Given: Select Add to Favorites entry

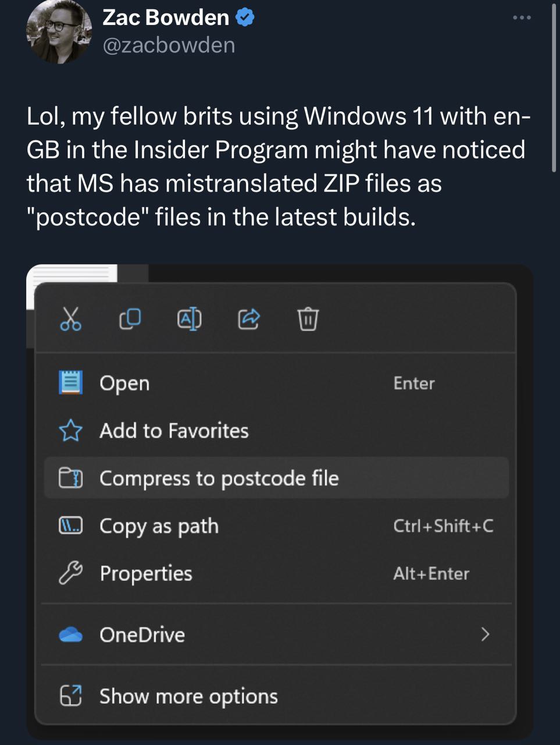Looking at the screenshot, I should (277, 431).
